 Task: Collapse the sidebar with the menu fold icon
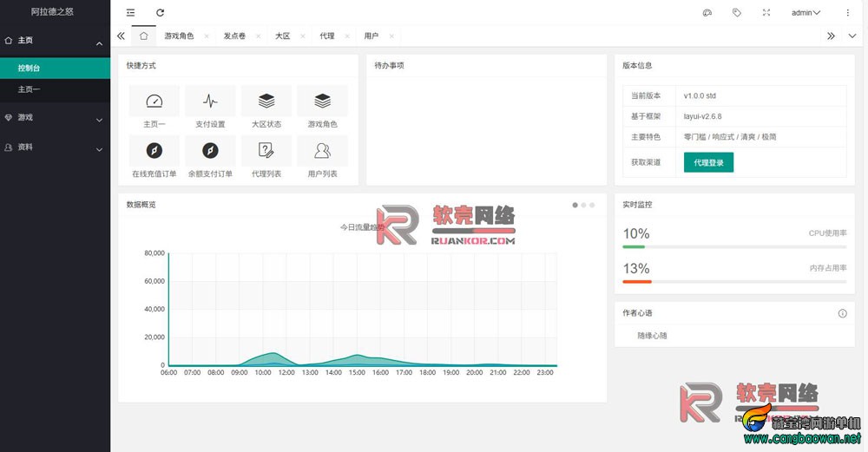point(130,13)
